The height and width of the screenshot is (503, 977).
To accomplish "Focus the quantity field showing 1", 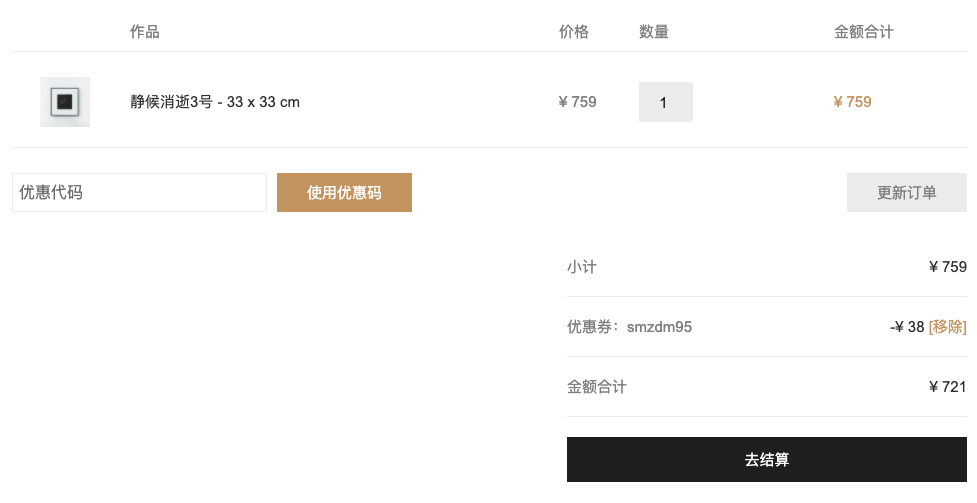I will tap(665, 102).
